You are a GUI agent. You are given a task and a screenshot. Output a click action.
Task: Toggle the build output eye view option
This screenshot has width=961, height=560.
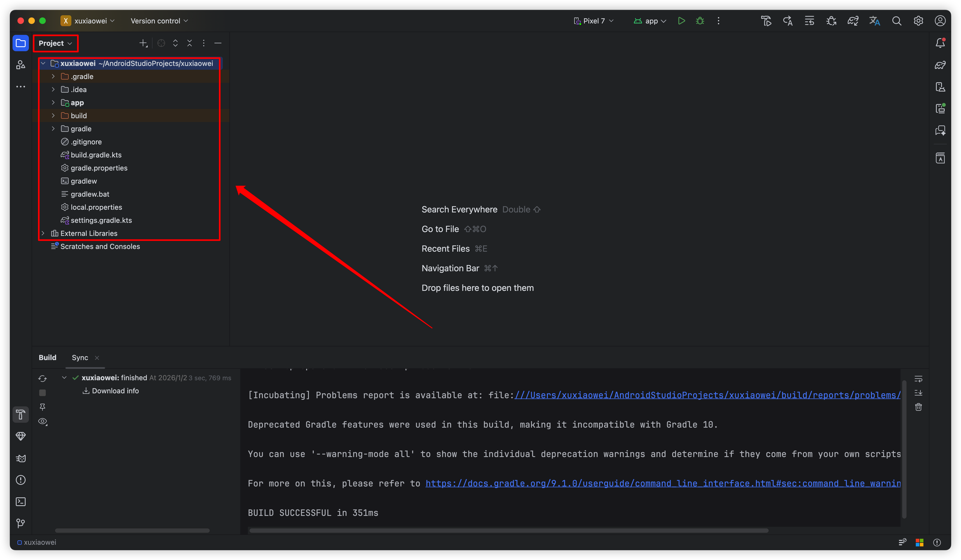(43, 422)
